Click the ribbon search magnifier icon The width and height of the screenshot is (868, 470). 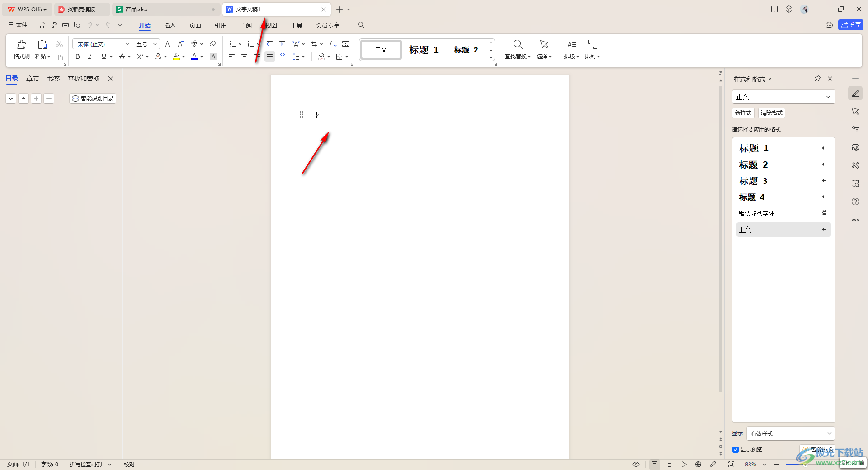coord(361,25)
